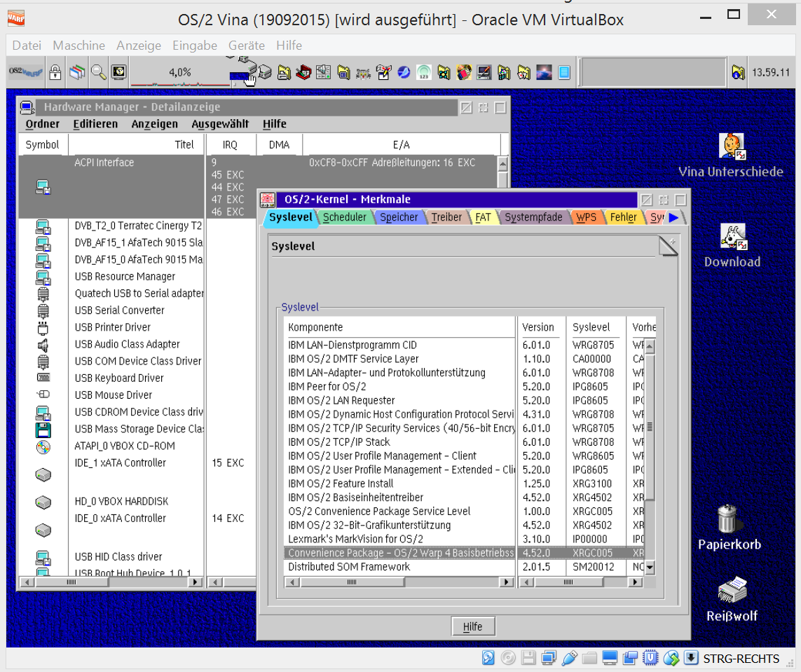Click USB Mass Storage floppy icon
This screenshot has height=672, width=801.
point(43,430)
